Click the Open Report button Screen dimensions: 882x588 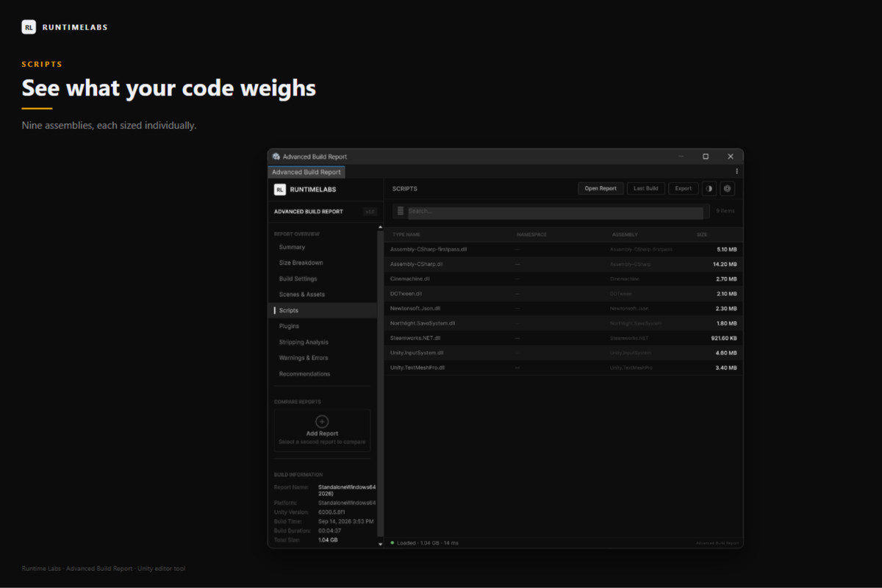click(x=600, y=189)
